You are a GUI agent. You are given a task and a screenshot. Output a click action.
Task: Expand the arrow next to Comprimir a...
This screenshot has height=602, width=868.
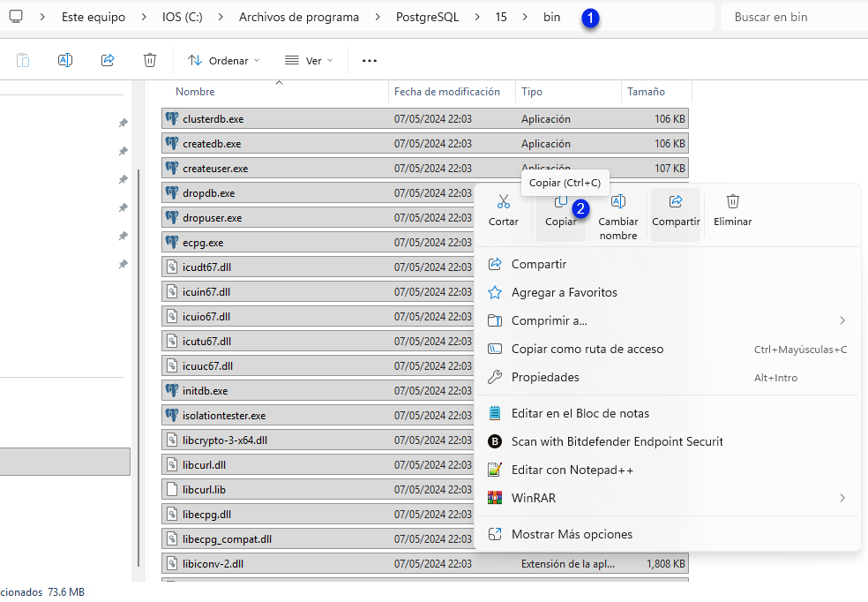842,320
